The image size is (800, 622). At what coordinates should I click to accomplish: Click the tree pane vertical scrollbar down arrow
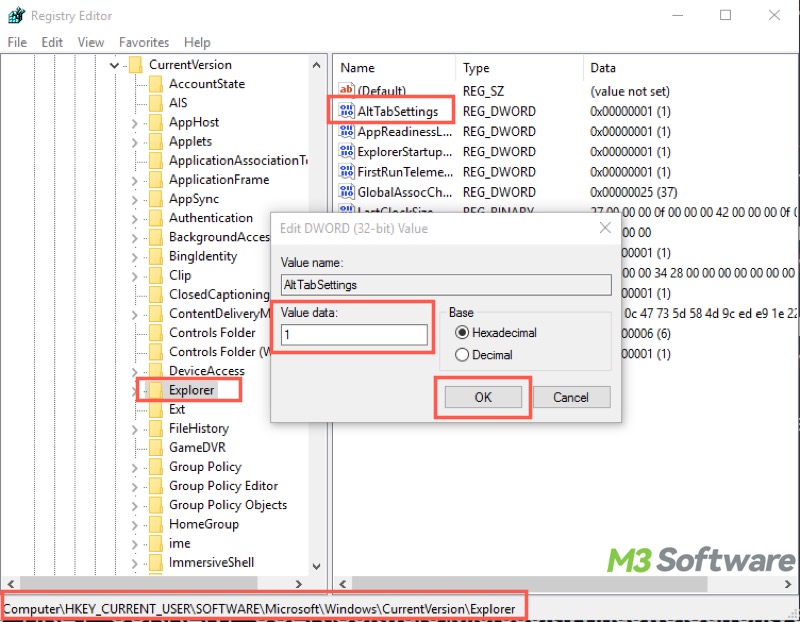point(316,566)
